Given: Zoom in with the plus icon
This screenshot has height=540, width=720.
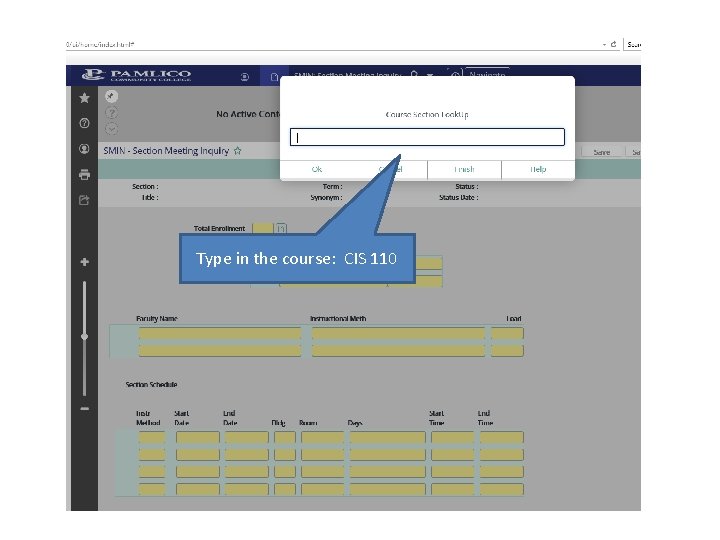Looking at the screenshot, I should [x=84, y=262].
